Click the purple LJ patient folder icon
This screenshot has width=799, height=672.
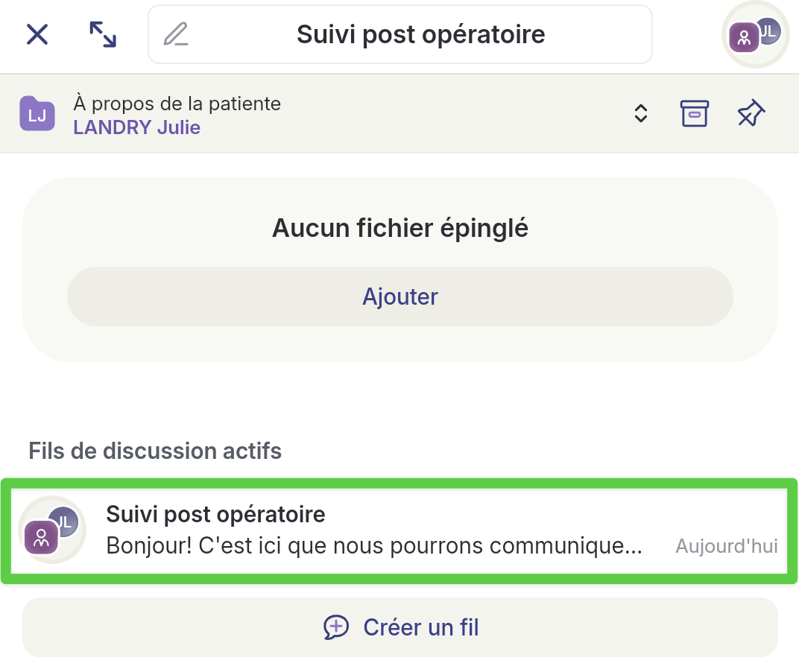click(37, 114)
